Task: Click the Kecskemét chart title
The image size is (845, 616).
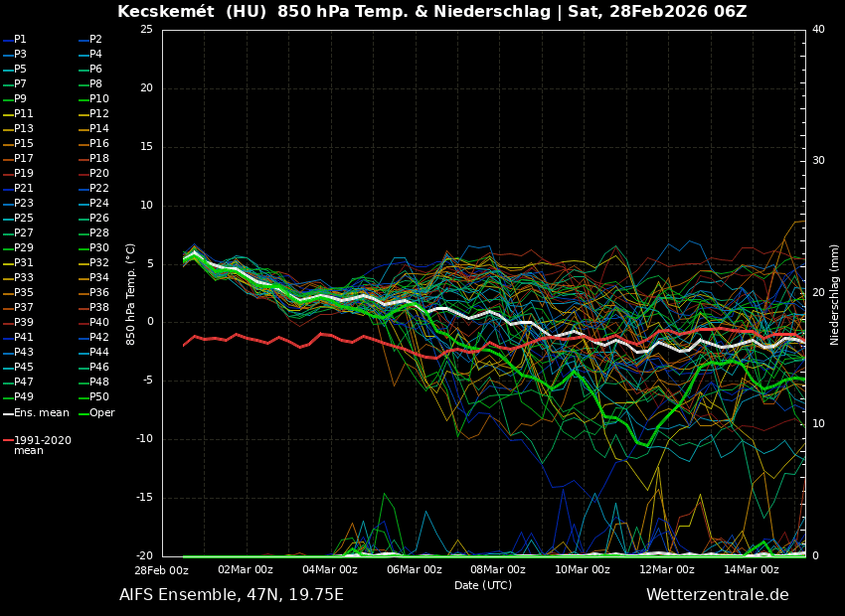Action: point(431,12)
